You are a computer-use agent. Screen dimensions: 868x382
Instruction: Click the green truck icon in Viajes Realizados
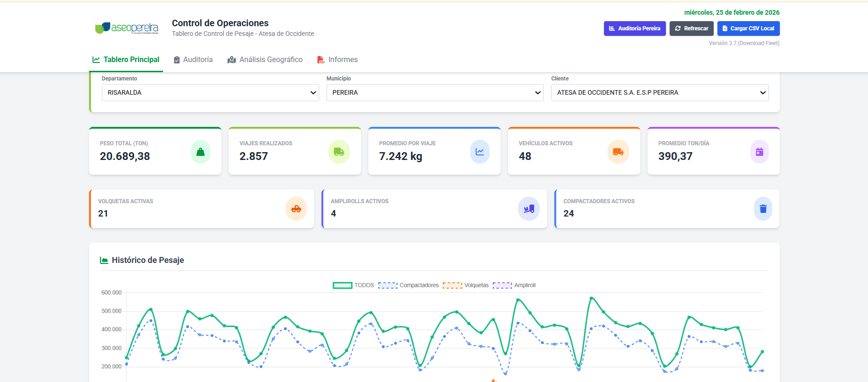[x=339, y=152]
